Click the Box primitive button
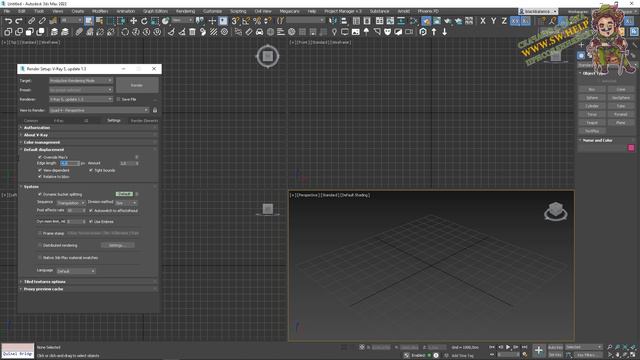Screen dimensions: 640x360 coord(591,89)
